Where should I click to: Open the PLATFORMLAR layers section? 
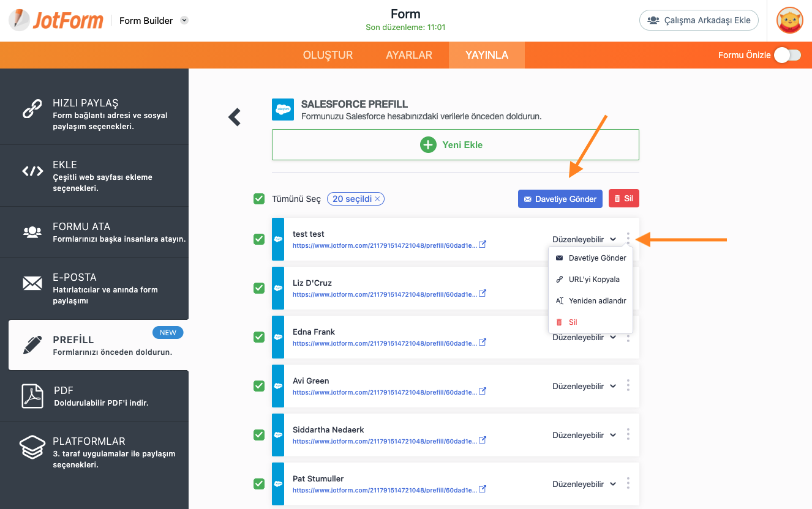tap(94, 452)
